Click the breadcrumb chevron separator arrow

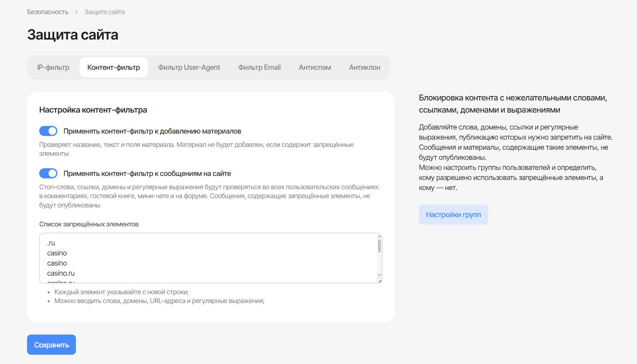[76, 12]
